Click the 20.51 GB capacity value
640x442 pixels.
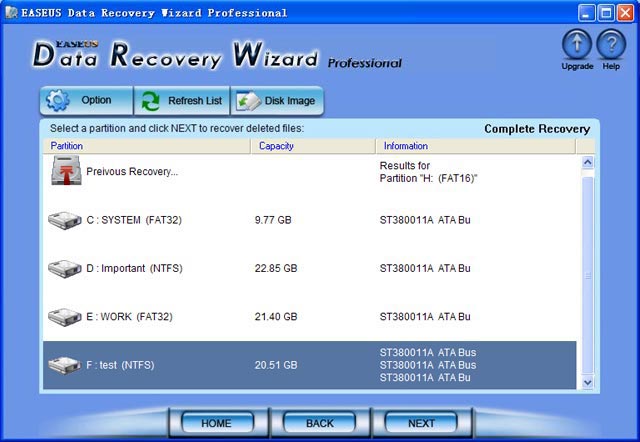pos(276,365)
